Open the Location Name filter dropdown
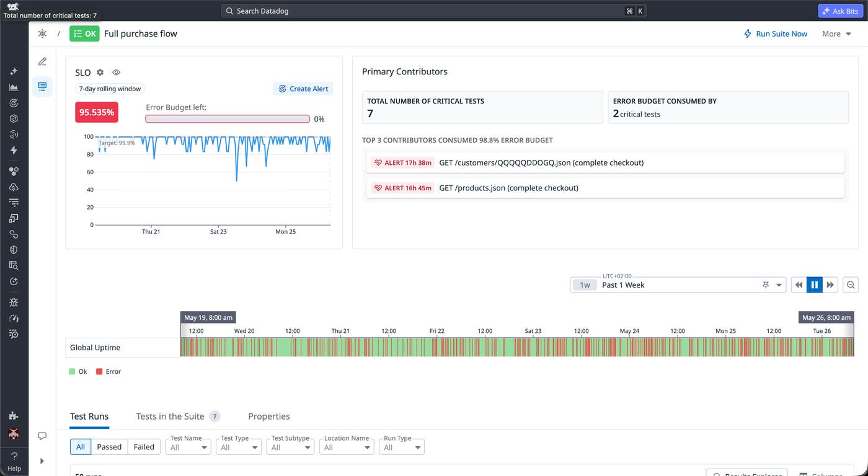The width and height of the screenshot is (868, 476). (x=347, y=447)
